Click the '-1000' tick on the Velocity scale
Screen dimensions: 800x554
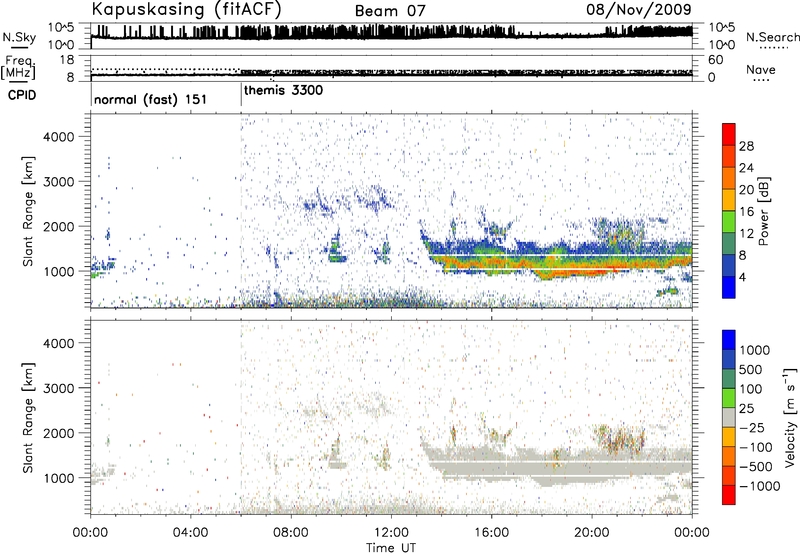pyautogui.click(x=760, y=486)
